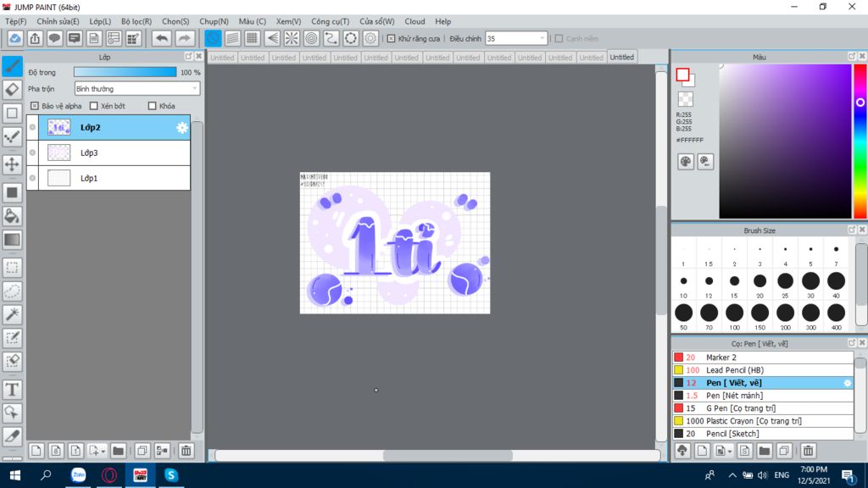Click the foreground color swatch
The image size is (868, 488).
pyautogui.click(x=682, y=75)
